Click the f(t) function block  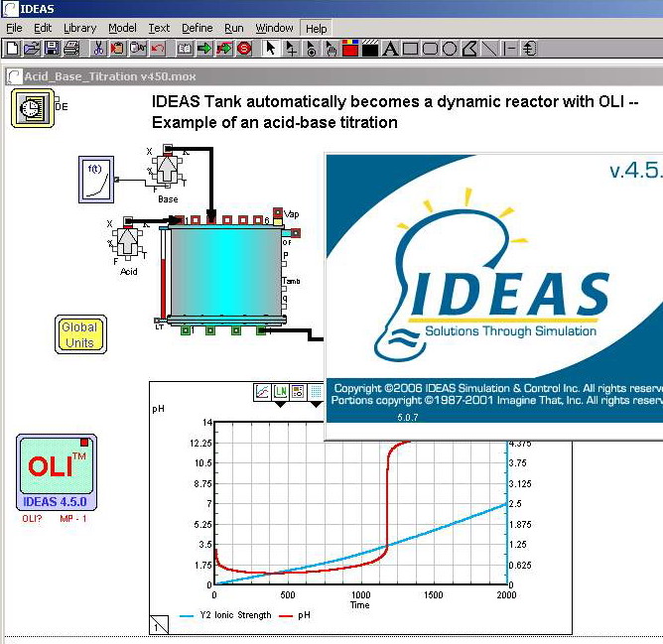[96, 180]
